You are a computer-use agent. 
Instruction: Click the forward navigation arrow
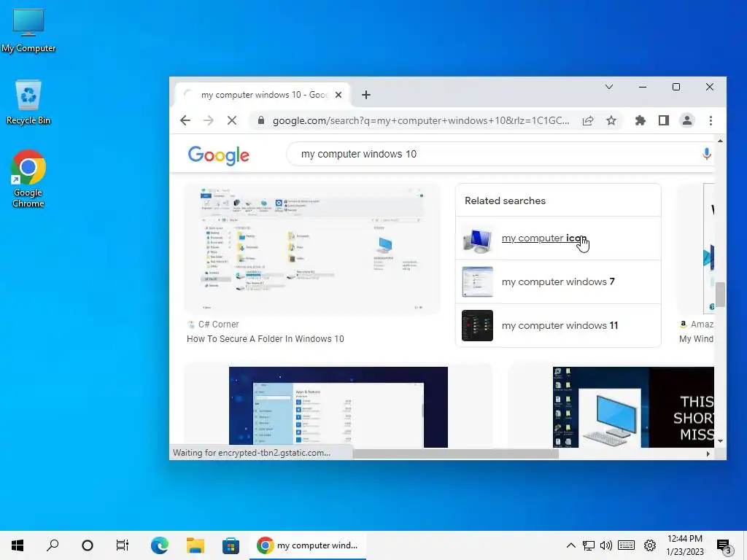pos(208,120)
